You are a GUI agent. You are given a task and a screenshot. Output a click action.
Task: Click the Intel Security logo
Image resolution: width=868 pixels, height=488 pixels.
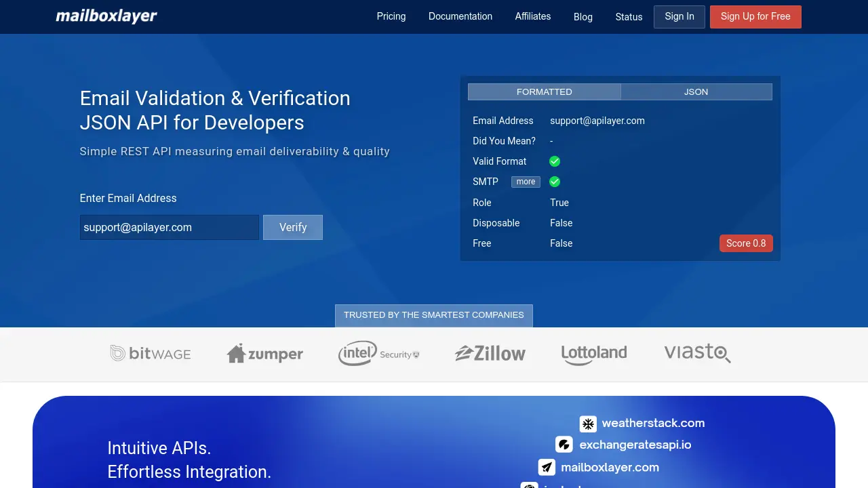point(379,353)
